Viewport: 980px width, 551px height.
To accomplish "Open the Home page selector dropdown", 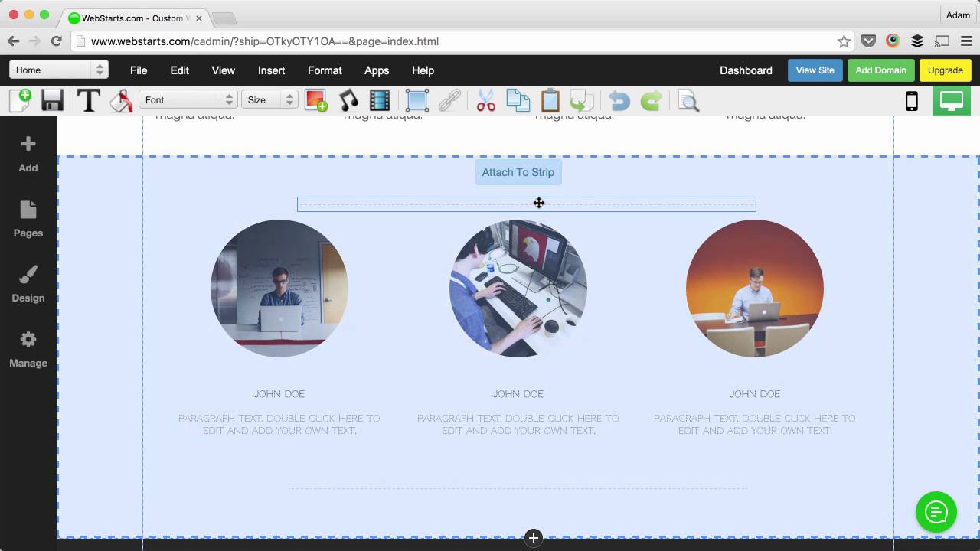I will click(59, 70).
